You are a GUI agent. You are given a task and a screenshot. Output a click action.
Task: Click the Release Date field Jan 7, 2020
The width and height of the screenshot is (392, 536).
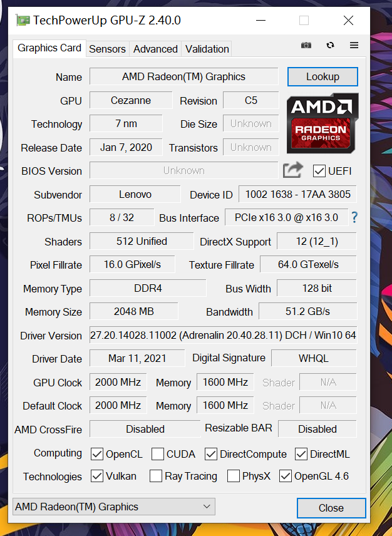tap(126, 147)
